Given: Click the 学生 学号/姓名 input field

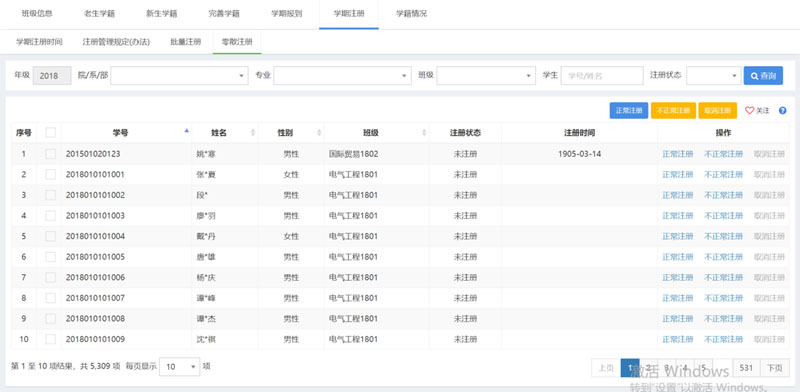Looking at the screenshot, I should (602, 76).
